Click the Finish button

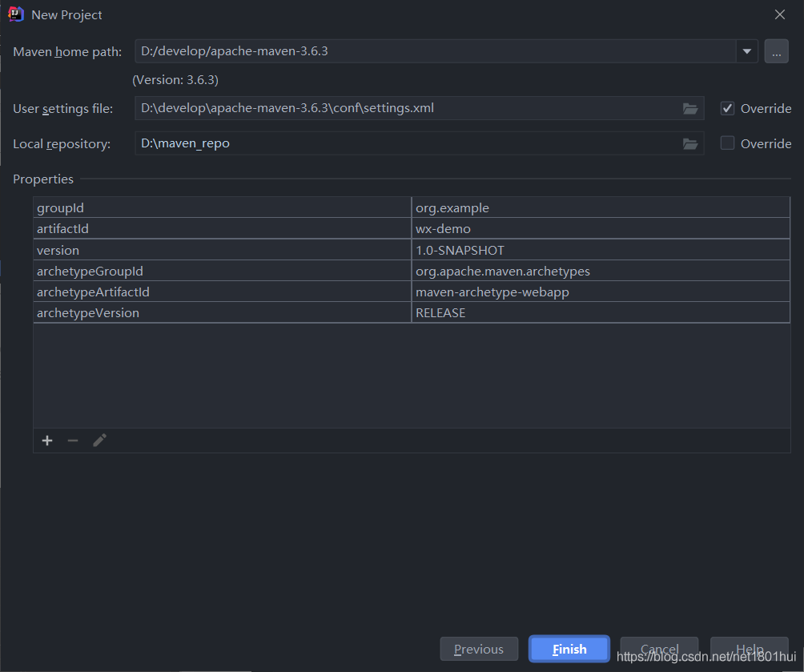pyautogui.click(x=569, y=650)
